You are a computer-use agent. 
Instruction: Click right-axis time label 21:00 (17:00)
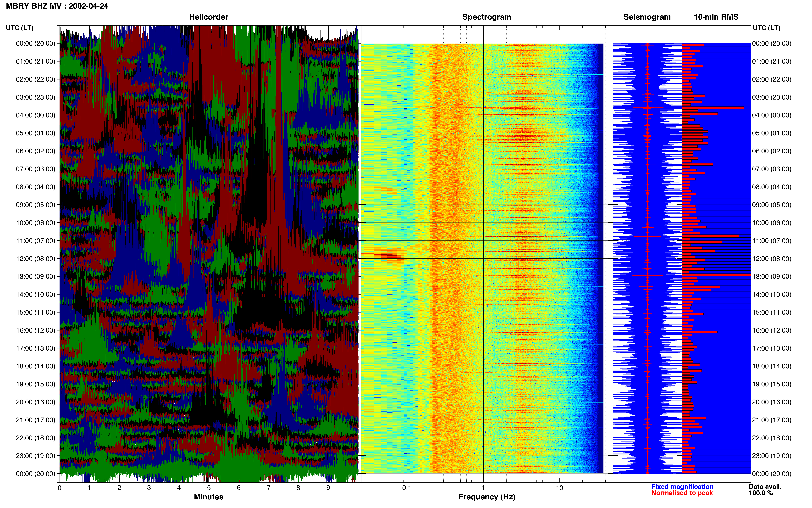772,420
